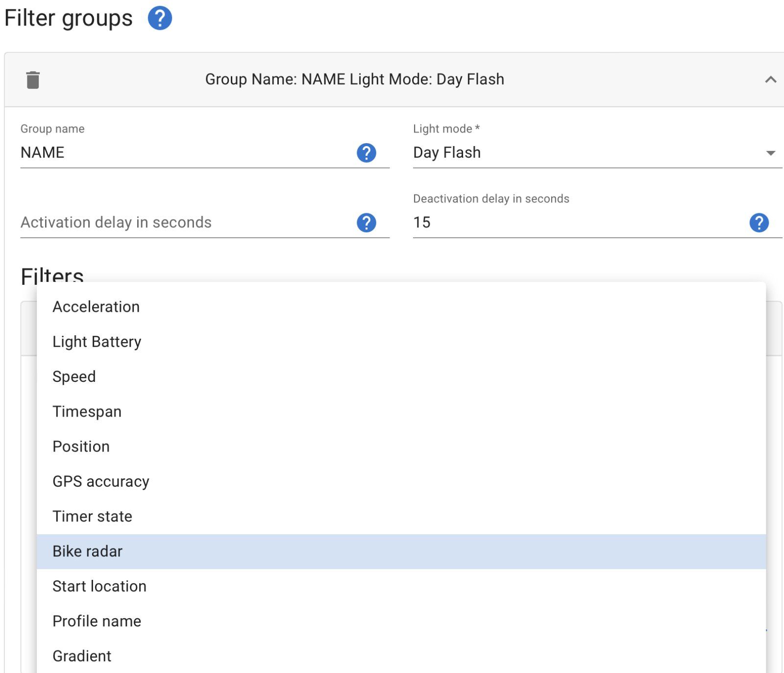Delete the filter group with trash icon
The width and height of the screenshot is (784, 673).
tap(33, 80)
